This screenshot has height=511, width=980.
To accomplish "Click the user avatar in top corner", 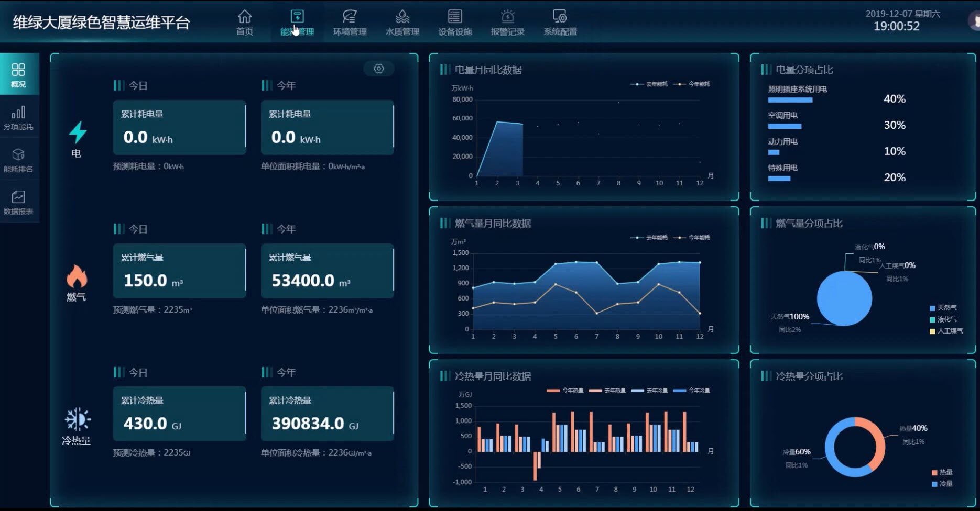I will pos(974,21).
